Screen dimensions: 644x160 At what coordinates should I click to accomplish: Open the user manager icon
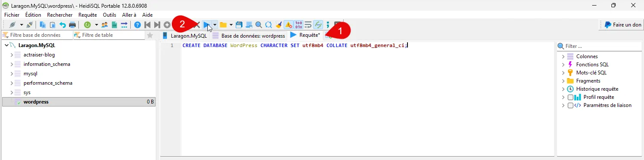click(105, 25)
